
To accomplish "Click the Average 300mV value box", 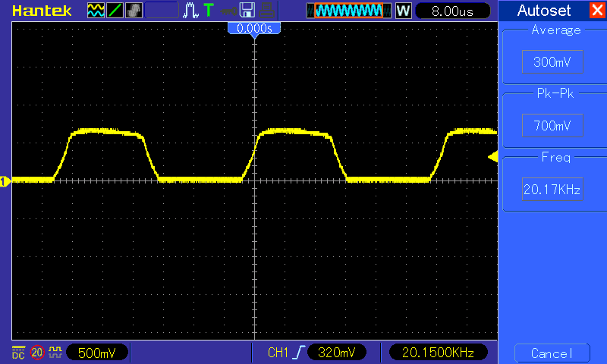I will [552, 61].
